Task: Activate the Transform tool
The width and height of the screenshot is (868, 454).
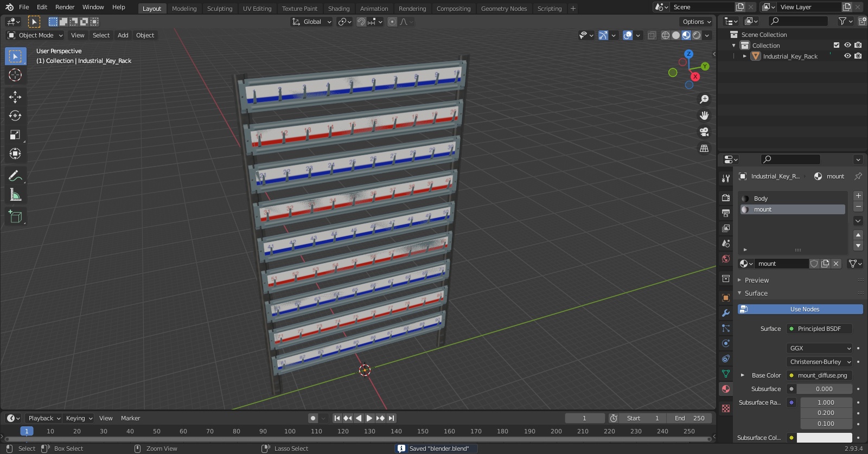Action: pos(15,154)
